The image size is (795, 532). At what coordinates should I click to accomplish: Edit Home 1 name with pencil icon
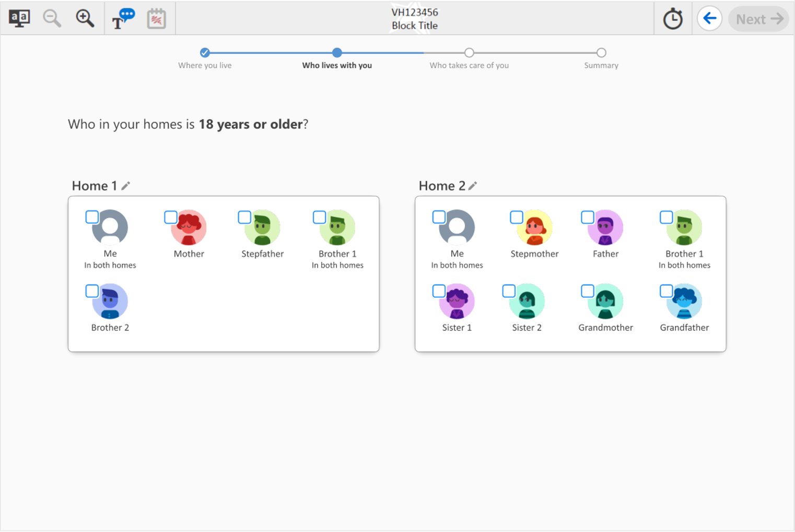coord(126,186)
